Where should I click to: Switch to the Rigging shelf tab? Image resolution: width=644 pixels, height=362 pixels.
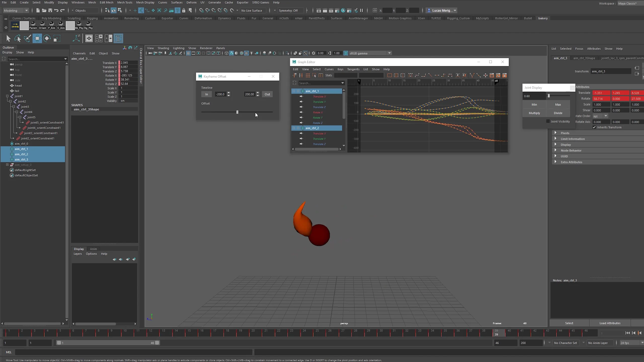92,18
